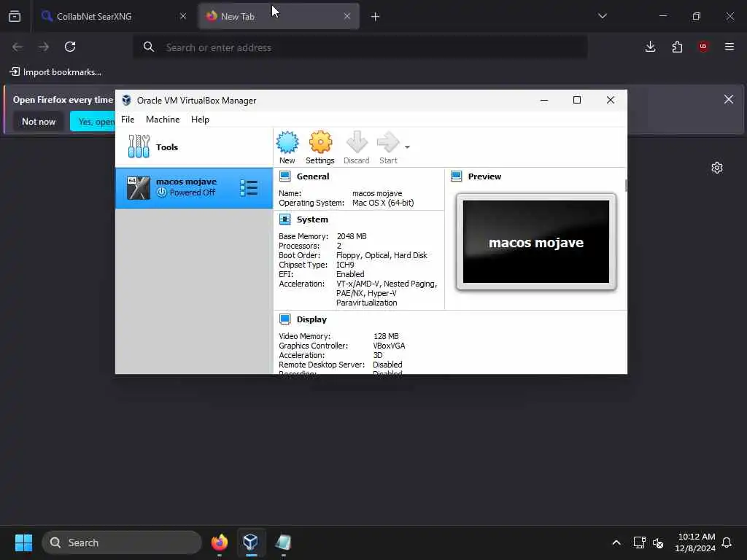Click the macos mojave preview thumbnail
Viewport: 747px width, 560px height.
[x=536, y=242]
